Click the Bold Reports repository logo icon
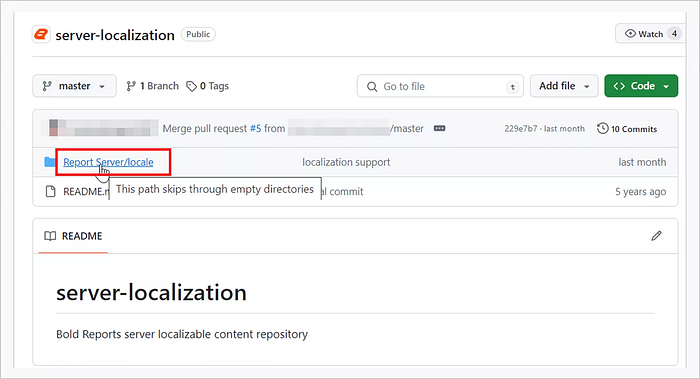The height and width of the screenshot is (379, 700). (x=41, y=34)
